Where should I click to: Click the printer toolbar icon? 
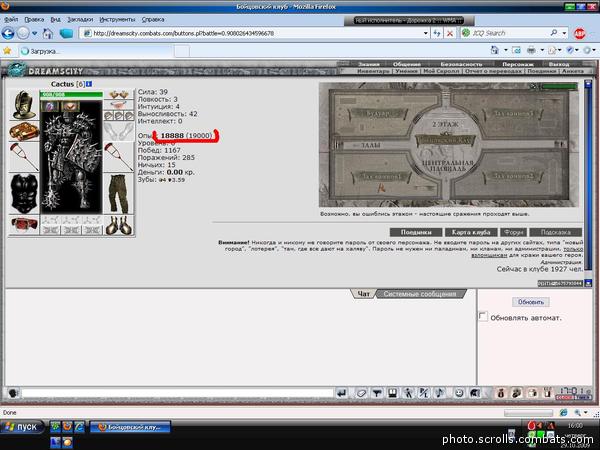pos(531,50)
